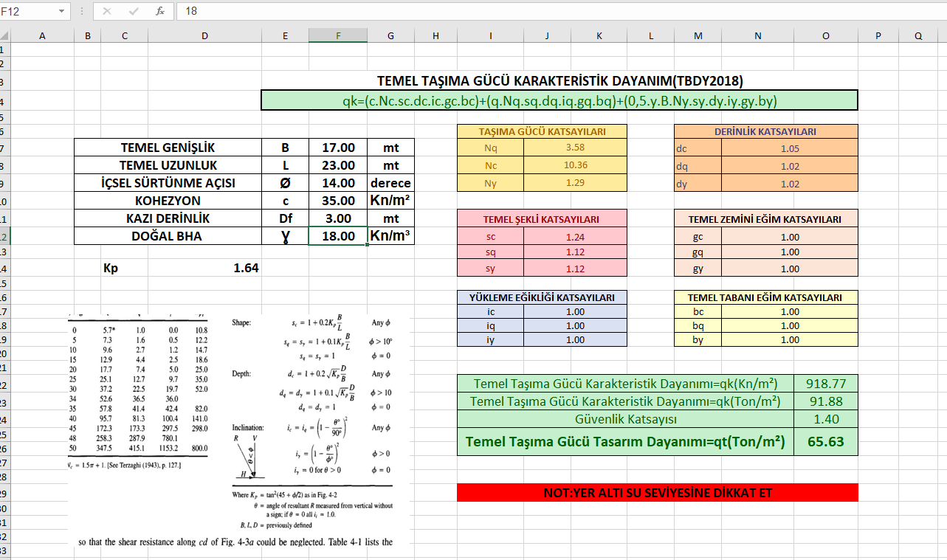Cancel the formula bar entry
The height and width of the screenshot is (560, 947).
[x=107, y=11]
